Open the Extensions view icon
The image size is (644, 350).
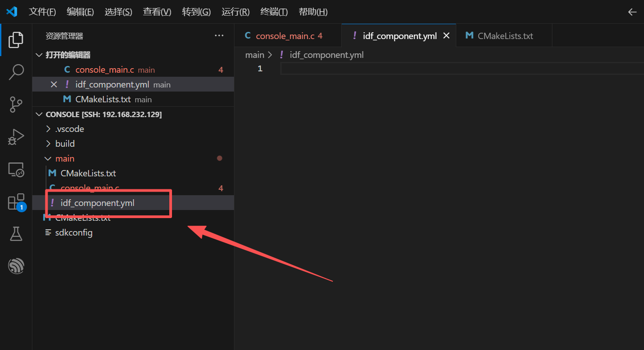17,202
